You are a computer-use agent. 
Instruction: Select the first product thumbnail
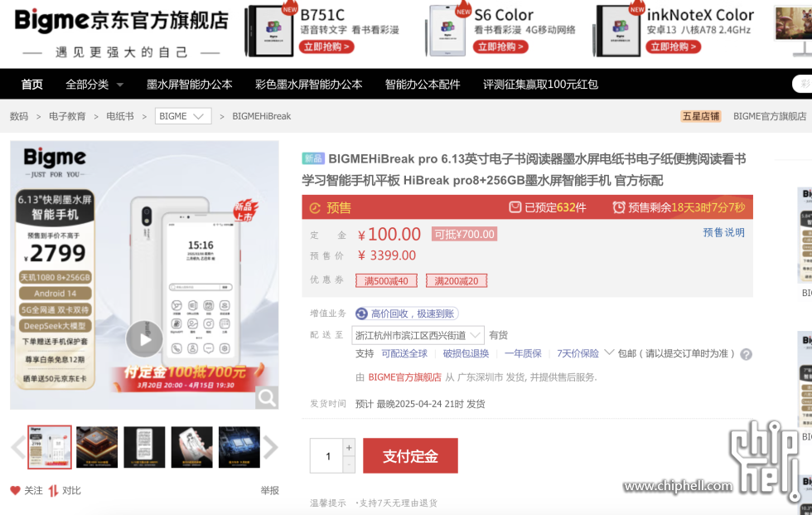[49, 447]
